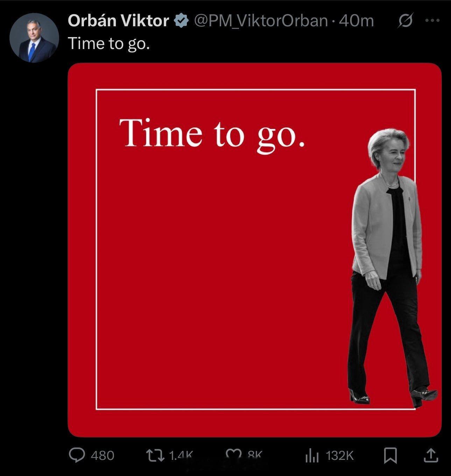Open the three-dots more options menu
451x476 pixels.
(x=432, y=21)
